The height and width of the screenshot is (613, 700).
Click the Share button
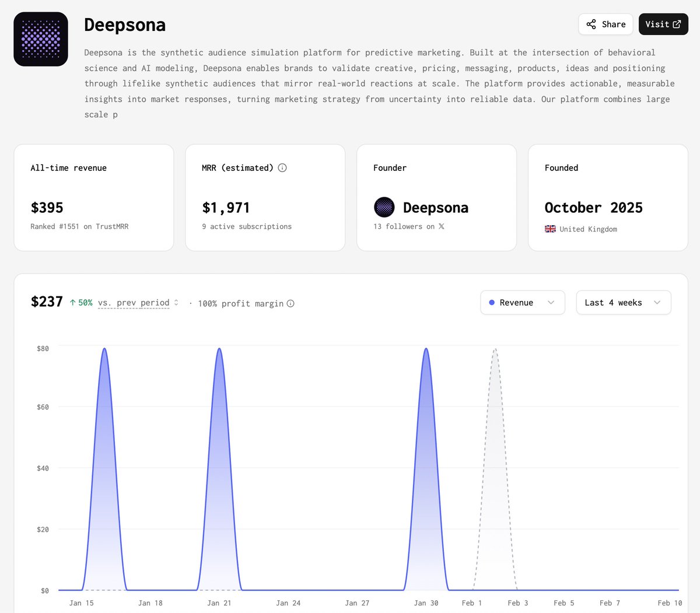pos(605,24)
